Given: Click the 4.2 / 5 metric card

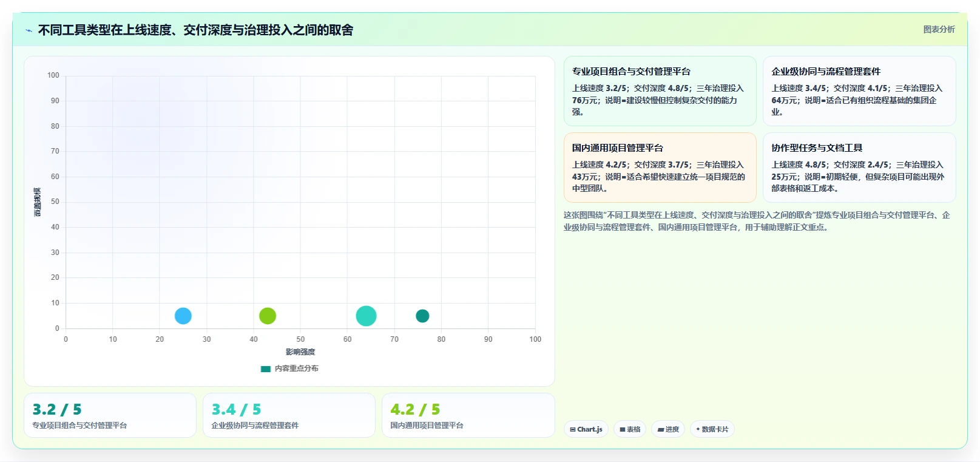Looking at the screenshot, I should [468, 415].
